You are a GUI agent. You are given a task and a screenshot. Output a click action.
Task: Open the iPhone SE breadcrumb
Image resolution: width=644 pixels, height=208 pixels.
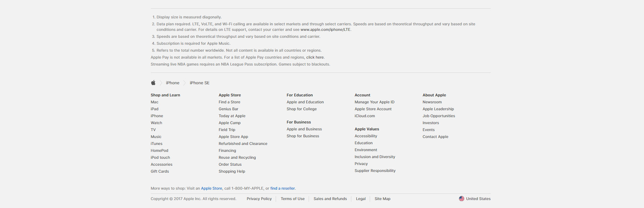click(x=200, y=83)
